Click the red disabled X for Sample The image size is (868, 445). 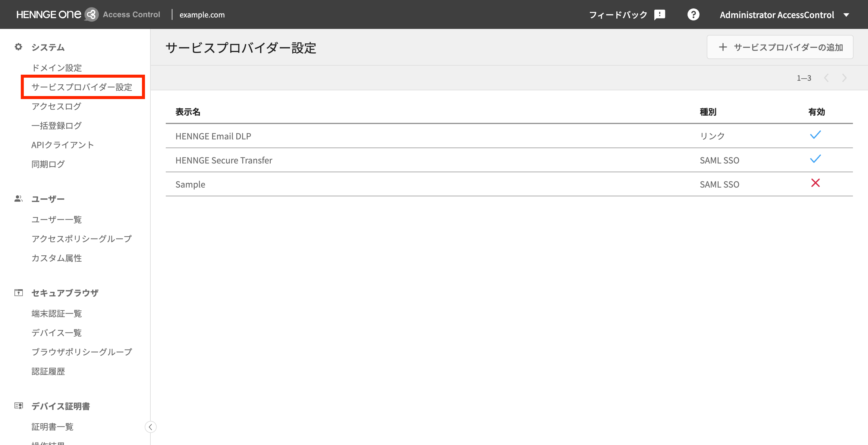[816, 183]
